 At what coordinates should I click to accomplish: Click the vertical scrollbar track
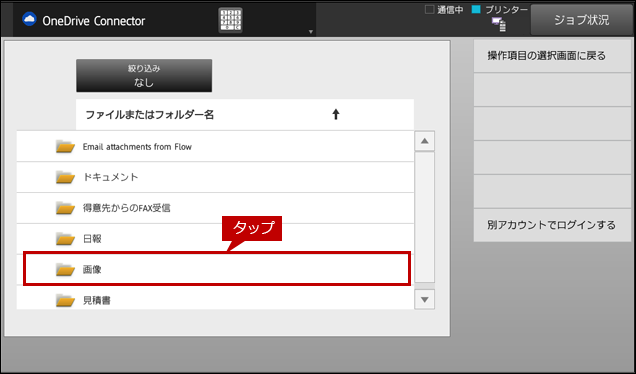click(x=424, y=217)
